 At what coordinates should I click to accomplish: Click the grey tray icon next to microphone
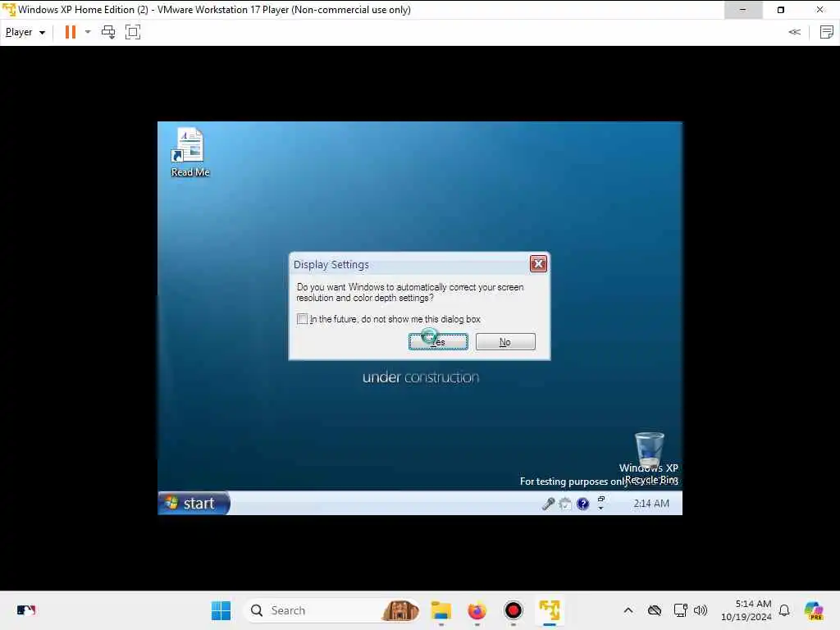[x=565, y=504]
